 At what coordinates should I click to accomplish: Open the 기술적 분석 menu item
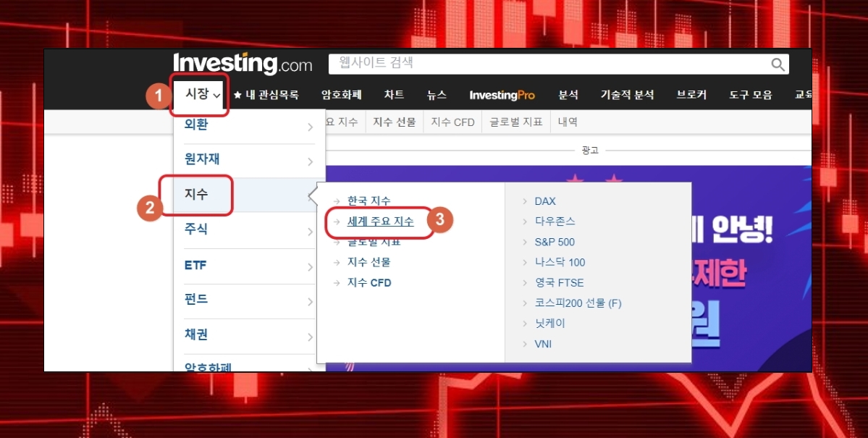[x=627, y=95]
